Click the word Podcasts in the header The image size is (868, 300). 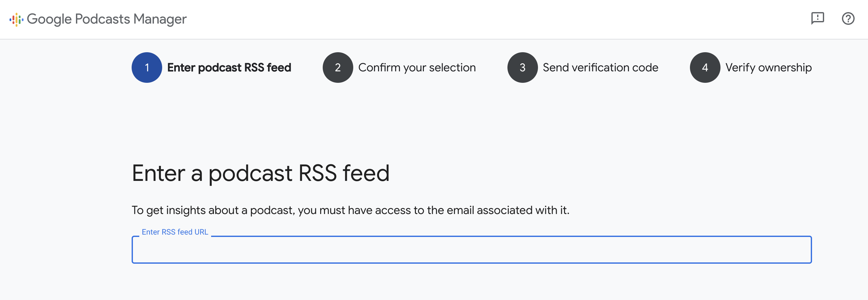click(x=102, y=19)
